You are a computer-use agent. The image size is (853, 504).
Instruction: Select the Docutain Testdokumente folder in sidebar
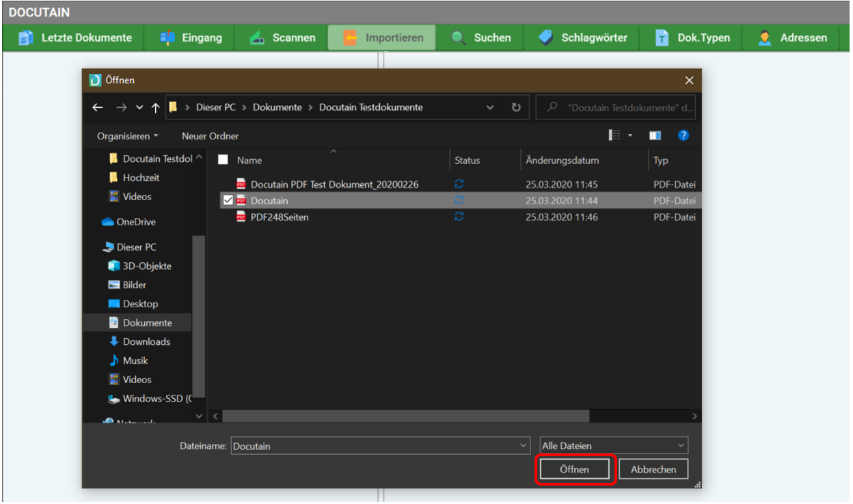(x=150, y=158)
